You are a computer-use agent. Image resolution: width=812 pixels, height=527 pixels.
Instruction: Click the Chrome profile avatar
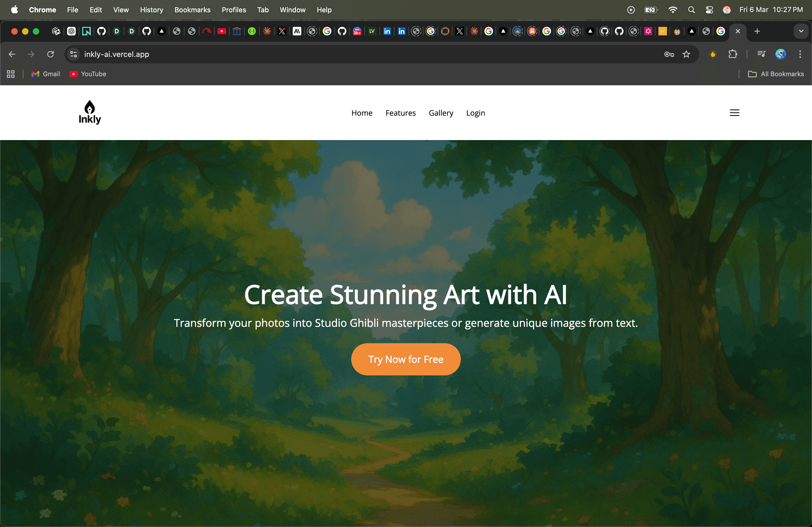781,54
